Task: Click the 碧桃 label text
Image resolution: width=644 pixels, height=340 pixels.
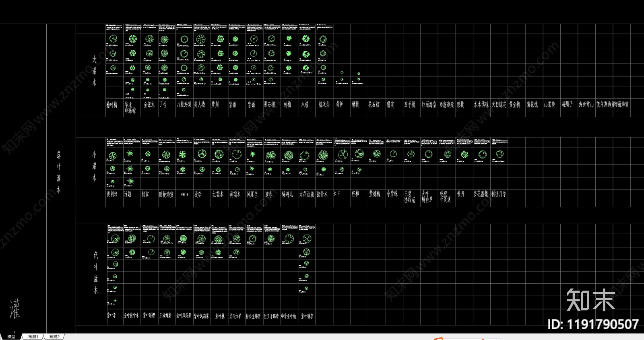Action: [x=460, y=105]
